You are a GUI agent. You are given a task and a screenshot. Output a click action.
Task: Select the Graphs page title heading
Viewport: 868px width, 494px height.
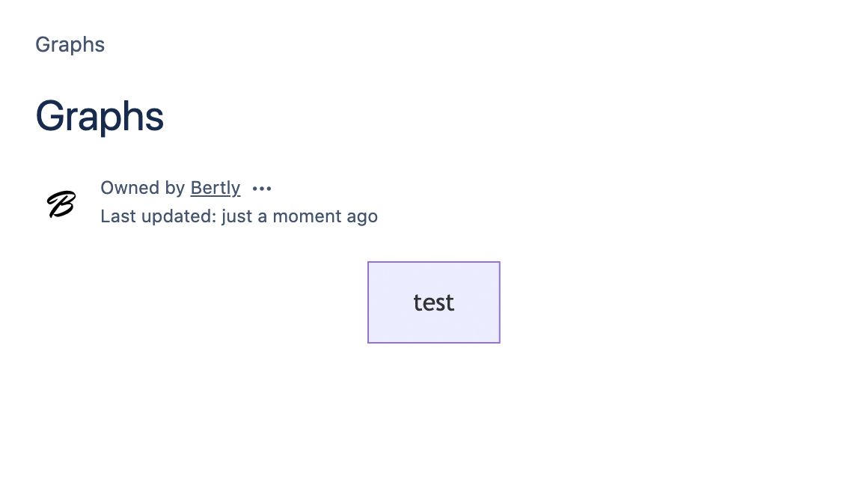[x=100, y=117]
